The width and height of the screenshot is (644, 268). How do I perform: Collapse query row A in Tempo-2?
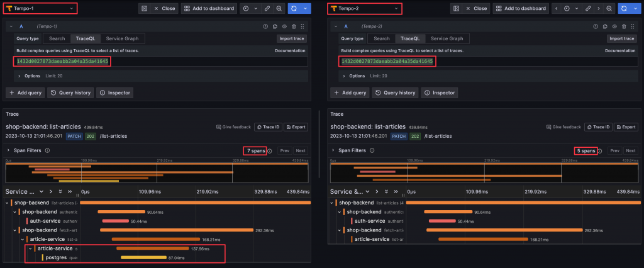336,26
